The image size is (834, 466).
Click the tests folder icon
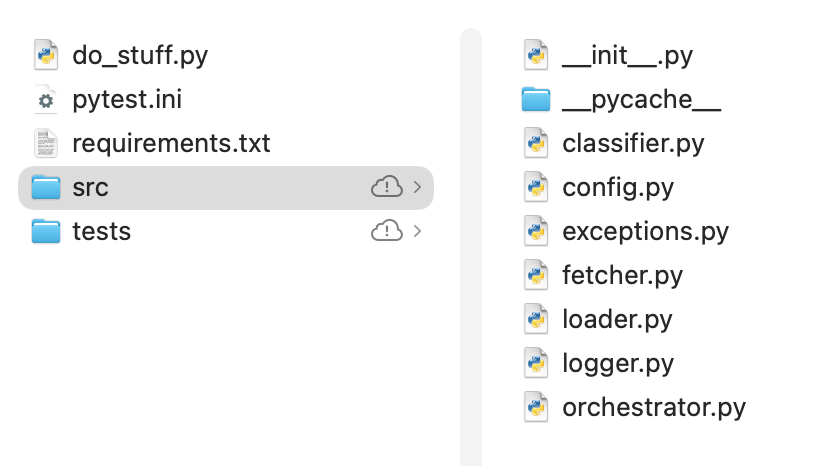[46, 231]
